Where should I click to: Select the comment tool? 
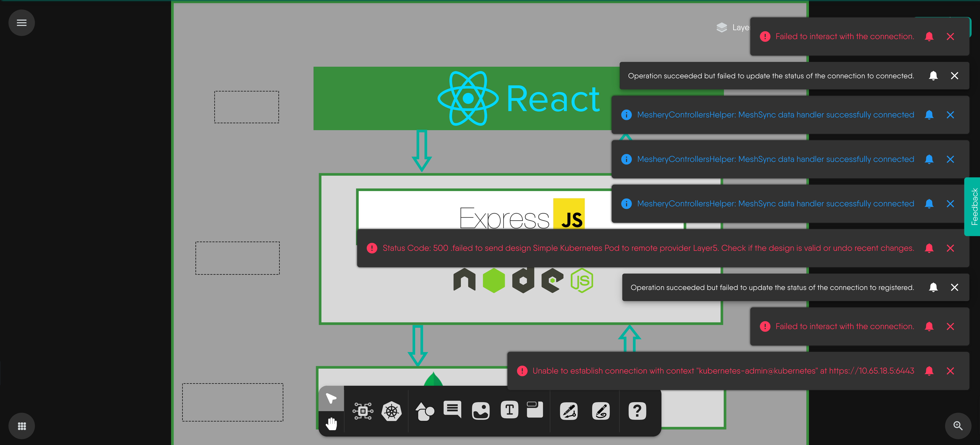452,410
